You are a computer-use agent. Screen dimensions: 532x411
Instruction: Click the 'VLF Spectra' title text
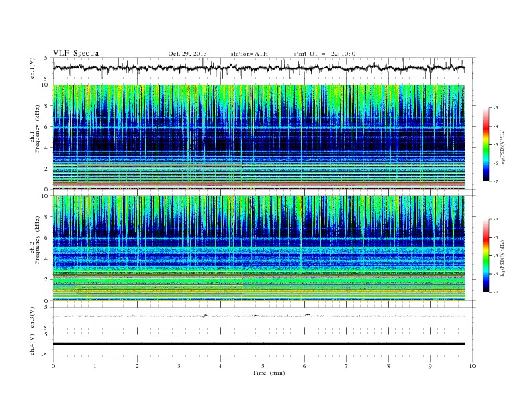click(76, 53)
